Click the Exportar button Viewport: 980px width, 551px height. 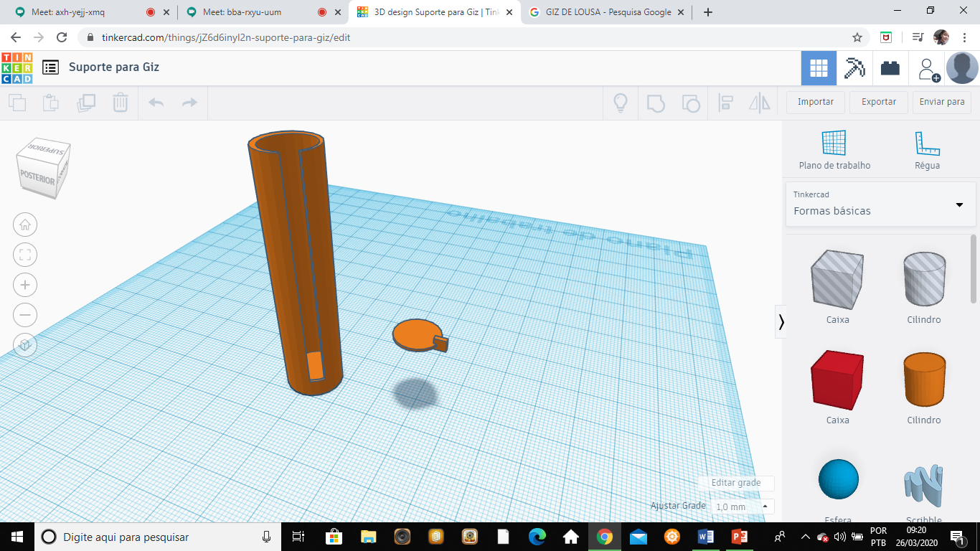coord(878,102)
